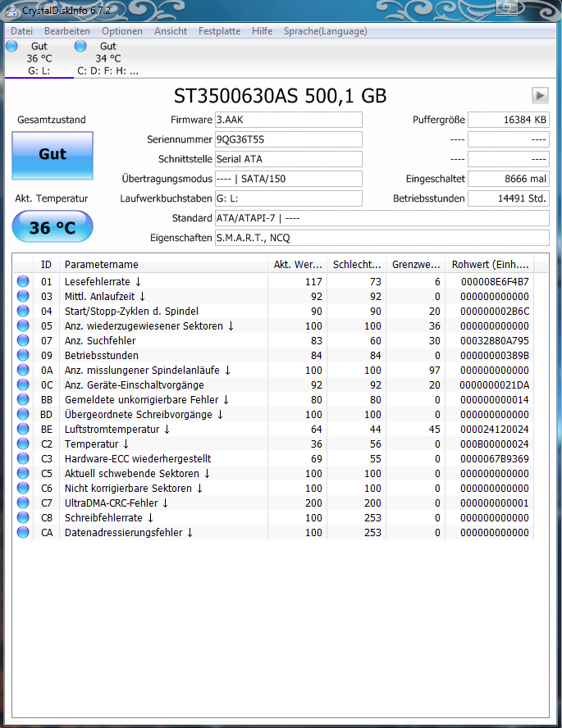Click the Laufwerkbuchstaben field G: L:

[289, 198]
